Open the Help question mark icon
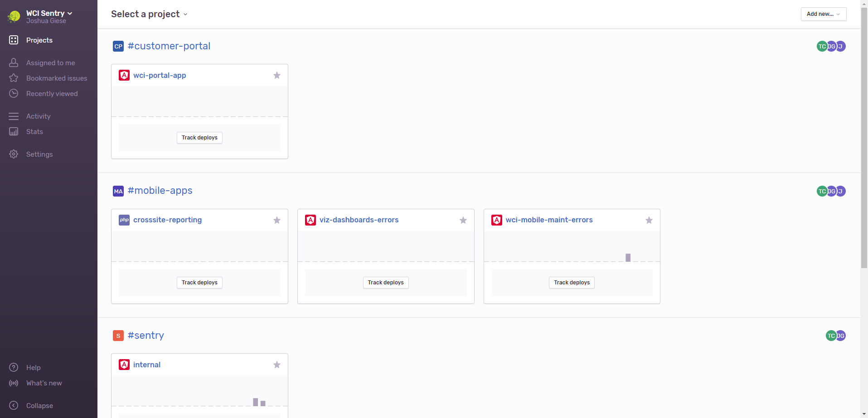 click(x=14, y=368)
